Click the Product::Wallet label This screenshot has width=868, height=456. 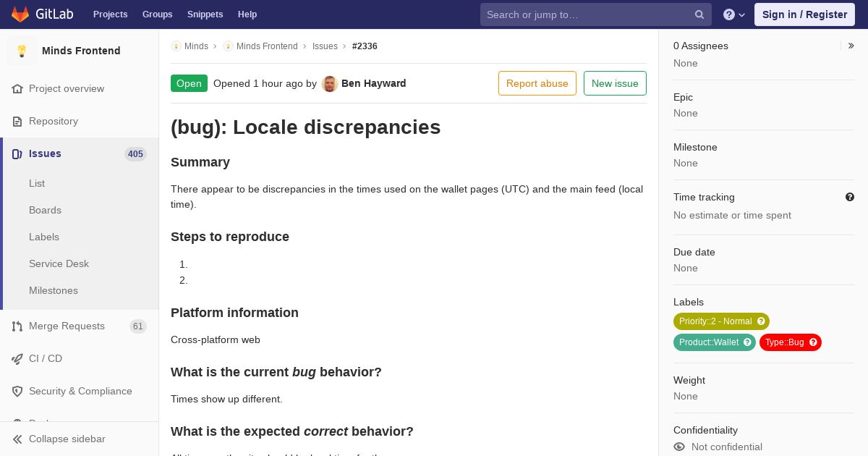(715, 342)
